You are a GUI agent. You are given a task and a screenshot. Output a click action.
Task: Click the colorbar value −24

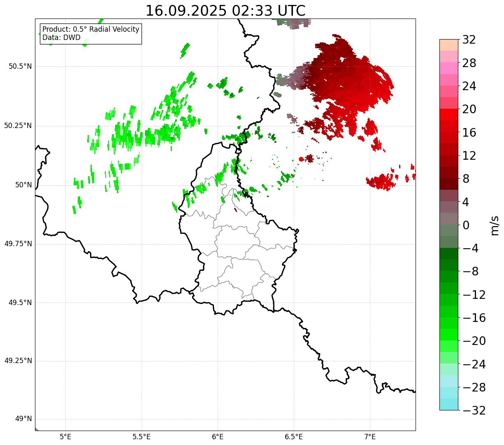[x=474, y=364]
